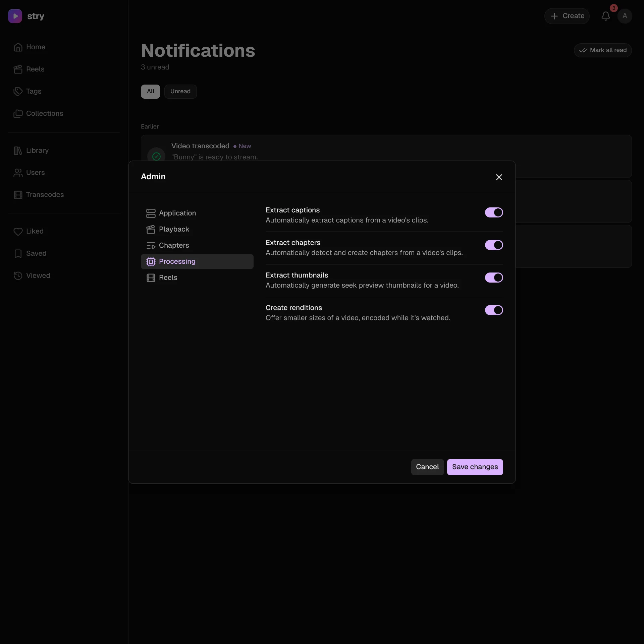The height and width of the screenshot is (644, 644).
Task: Go to Tags in sidebar
Action: [x=64, y=91]
